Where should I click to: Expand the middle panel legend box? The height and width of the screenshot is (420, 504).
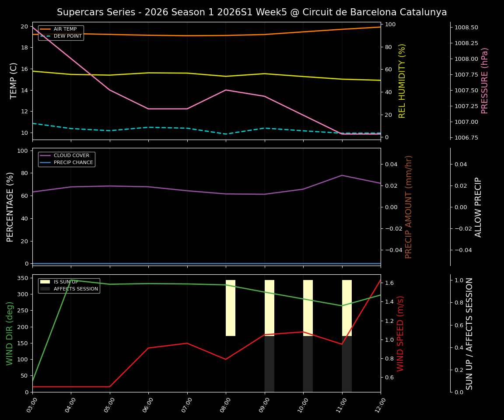pos(66,159)
